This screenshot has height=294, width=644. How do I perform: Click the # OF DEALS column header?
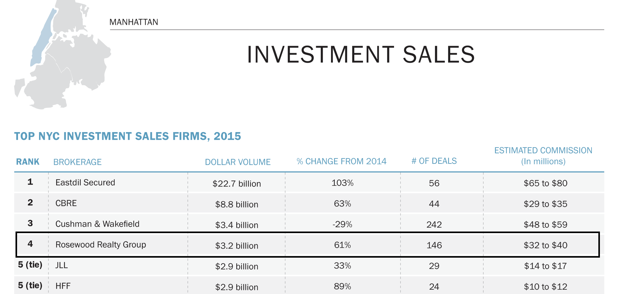(x=434, y=161)
